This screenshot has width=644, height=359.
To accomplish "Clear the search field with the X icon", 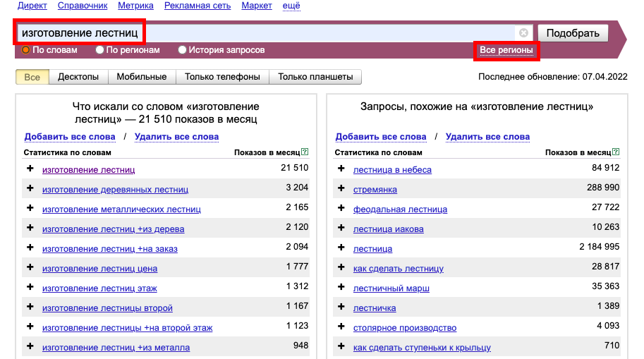I will 523,33.
